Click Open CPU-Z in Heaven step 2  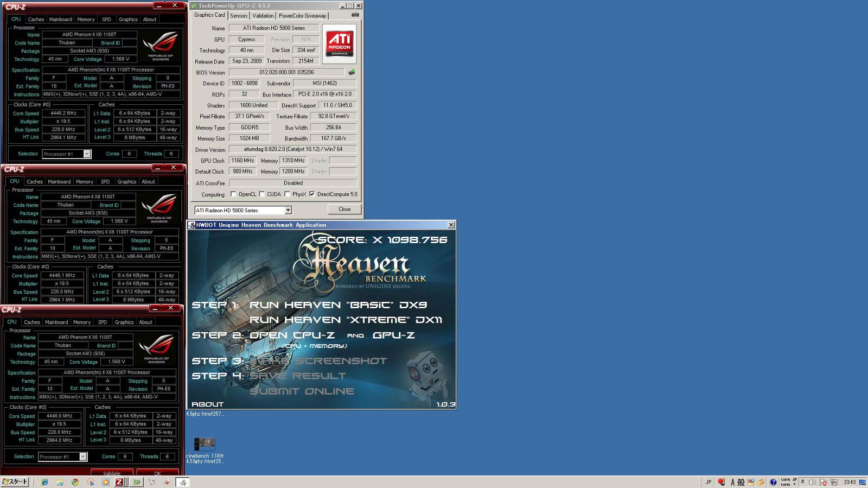click(292, 335)
